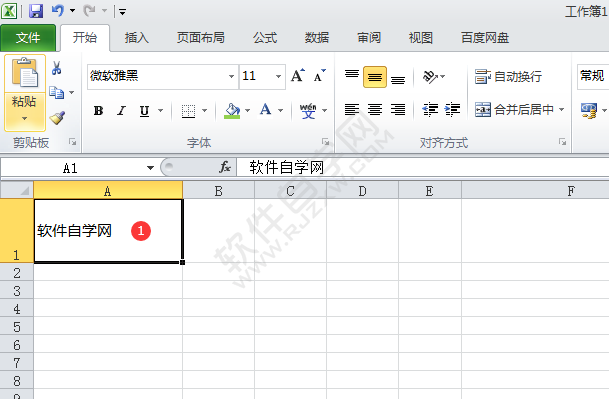Open font color dropdown arrow

click(280, 111)
